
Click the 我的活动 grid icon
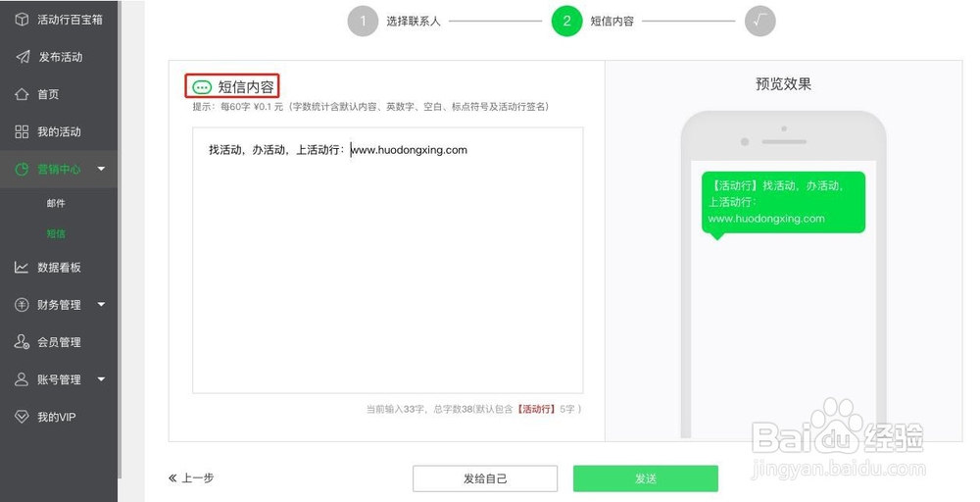[x=22, y=132]
